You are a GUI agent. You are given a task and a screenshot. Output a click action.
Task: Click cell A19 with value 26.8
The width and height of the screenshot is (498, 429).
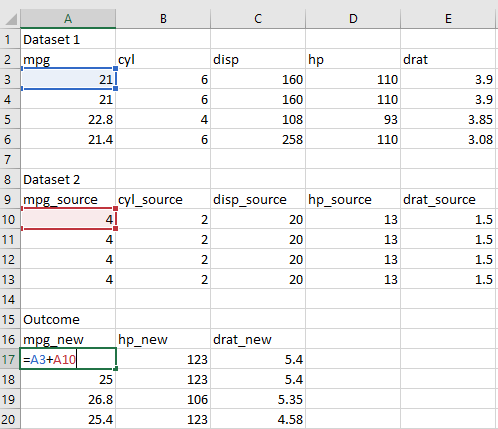(68, 399)
